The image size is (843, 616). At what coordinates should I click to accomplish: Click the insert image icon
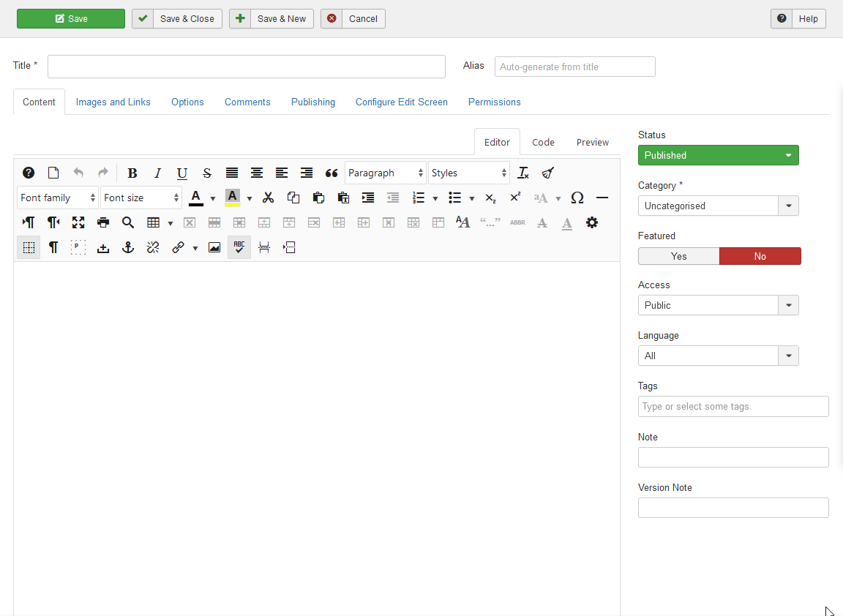click(x=214, y=248)
